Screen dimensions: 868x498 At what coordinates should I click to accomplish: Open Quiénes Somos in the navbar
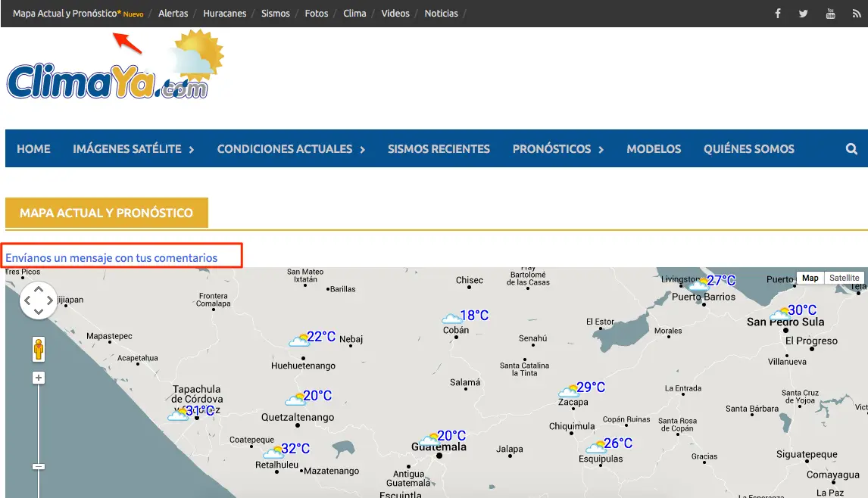point(749,149)
